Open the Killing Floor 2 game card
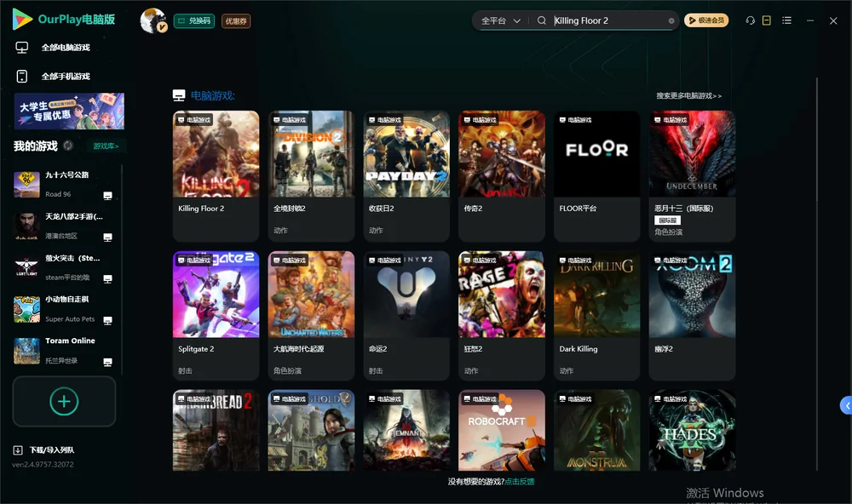The image size is (852, 504). (x=216, y=176)
